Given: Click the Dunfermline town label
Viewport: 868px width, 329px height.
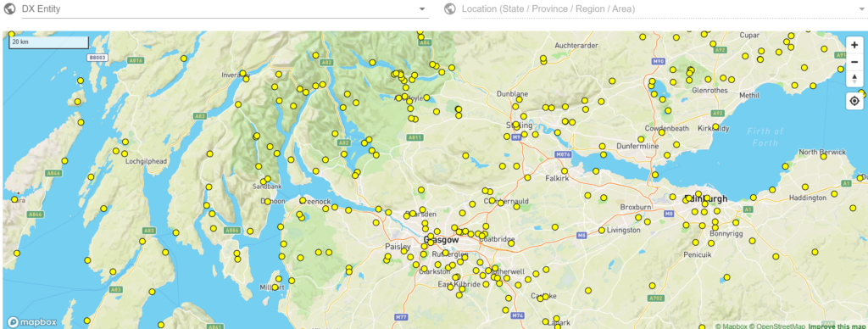Looking at the screenshot, I should (637, 146).
